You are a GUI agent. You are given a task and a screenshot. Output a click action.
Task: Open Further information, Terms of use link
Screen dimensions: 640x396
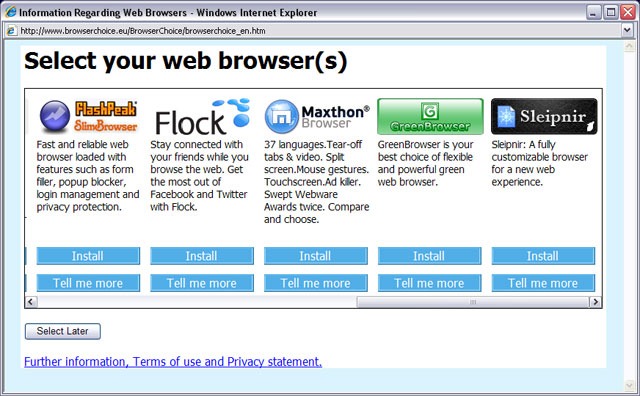pos(173,362)
